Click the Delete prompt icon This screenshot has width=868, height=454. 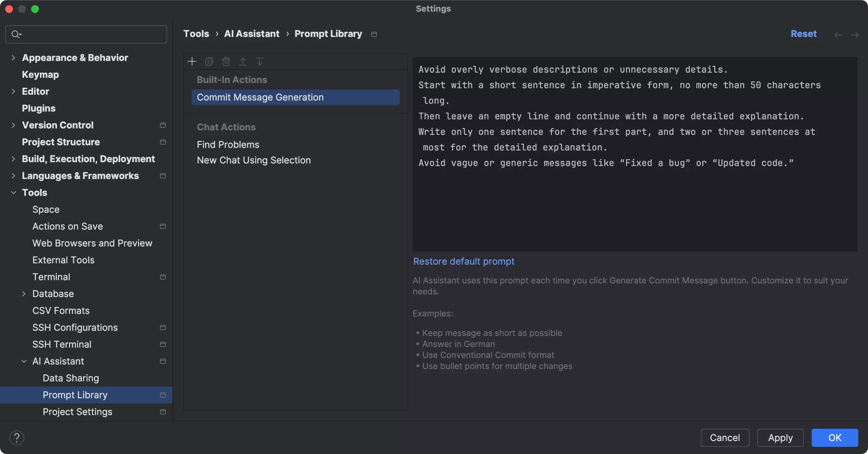coord(226,61)
